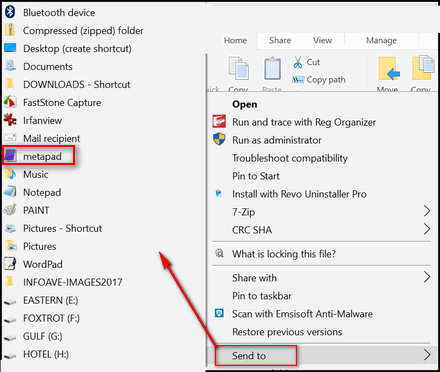Click the Irfanview red splat icon
Viewport: 440px width, 372px height.
point(10,120)
